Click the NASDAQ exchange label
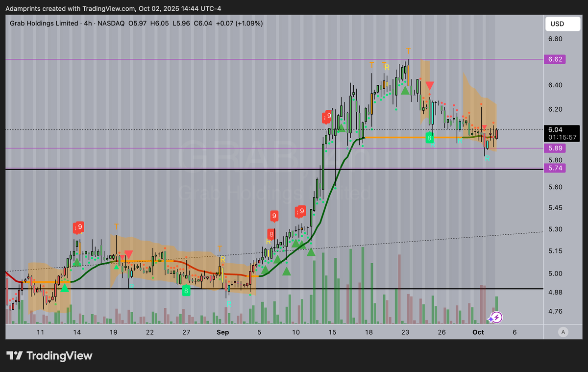Image resolution: width=588 pixels, height=372 pixels. 111,23
